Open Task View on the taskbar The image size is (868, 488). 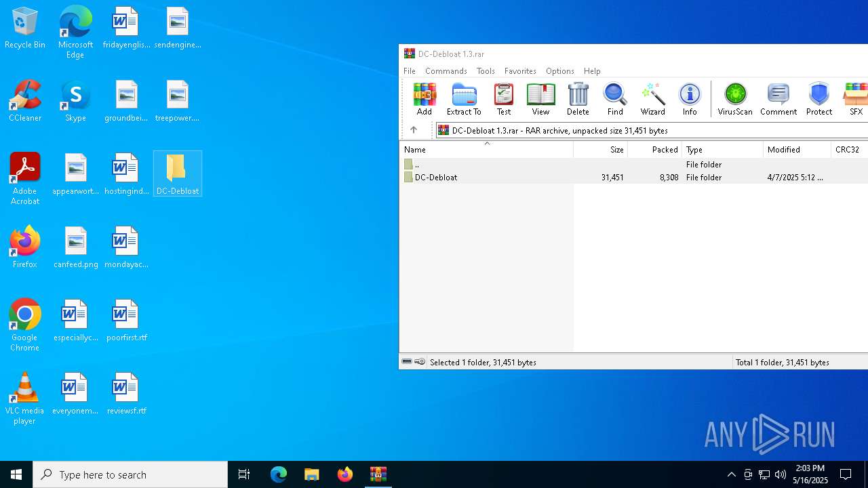point(244,474)
